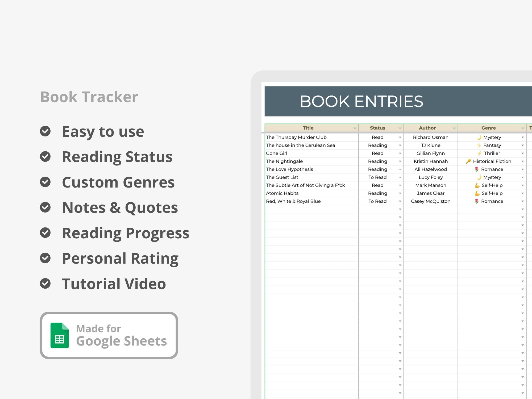Screen dimensions: 532x399
Task: Click the Title column header
Action: [x=308, y=128]
